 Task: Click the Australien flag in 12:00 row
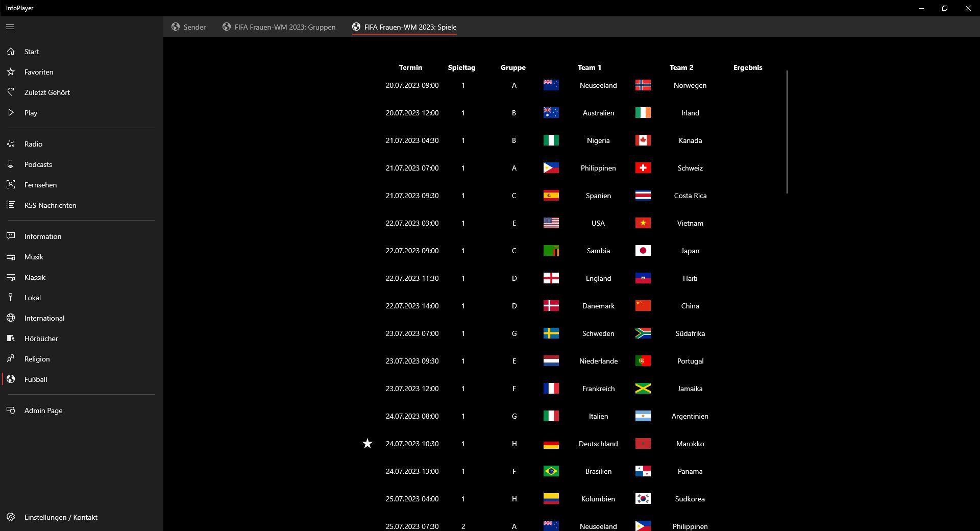point(551,113)
